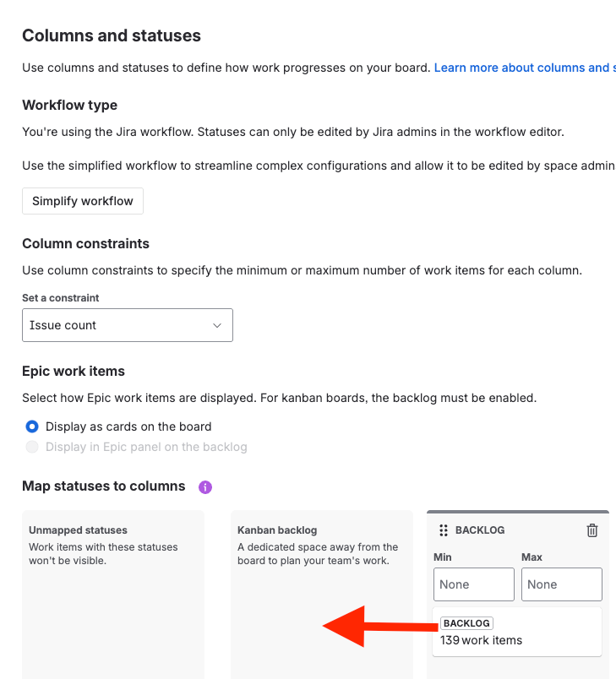Click the purple info icon beside Map statuses

tap(204, 487)
